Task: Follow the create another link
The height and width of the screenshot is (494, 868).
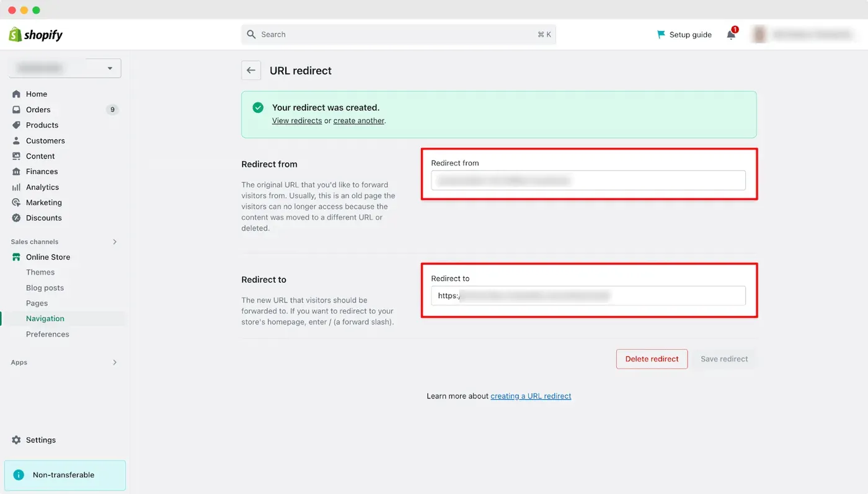Action: coord(359,121)
